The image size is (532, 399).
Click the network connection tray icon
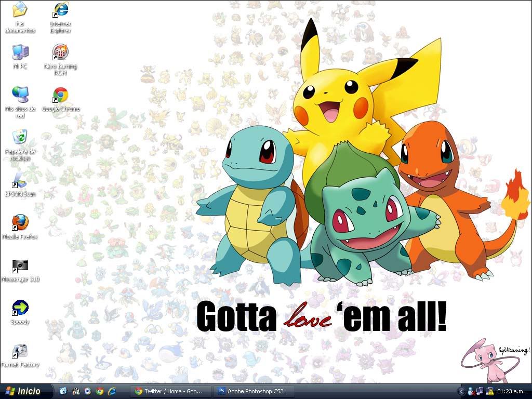[480, 392]
